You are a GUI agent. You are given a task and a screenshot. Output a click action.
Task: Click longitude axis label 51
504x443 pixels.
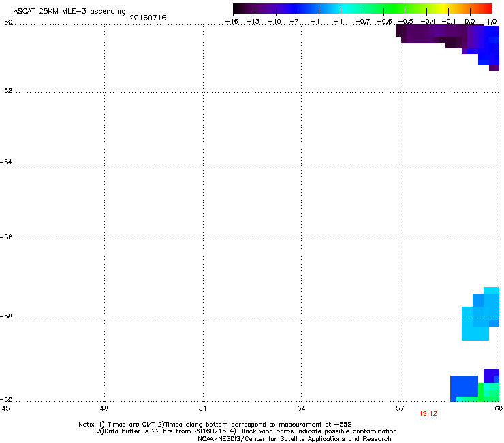pyautogui.click(x=202, y=408)
